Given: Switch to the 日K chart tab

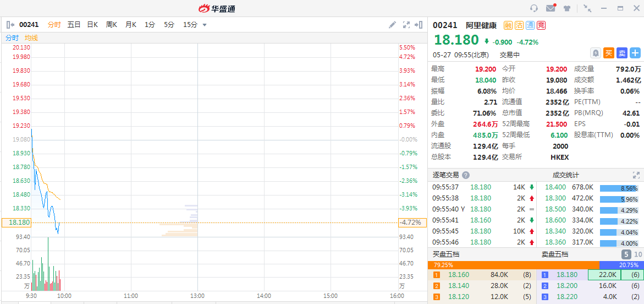Looking at the screenshot, I should tap(92, 25).
